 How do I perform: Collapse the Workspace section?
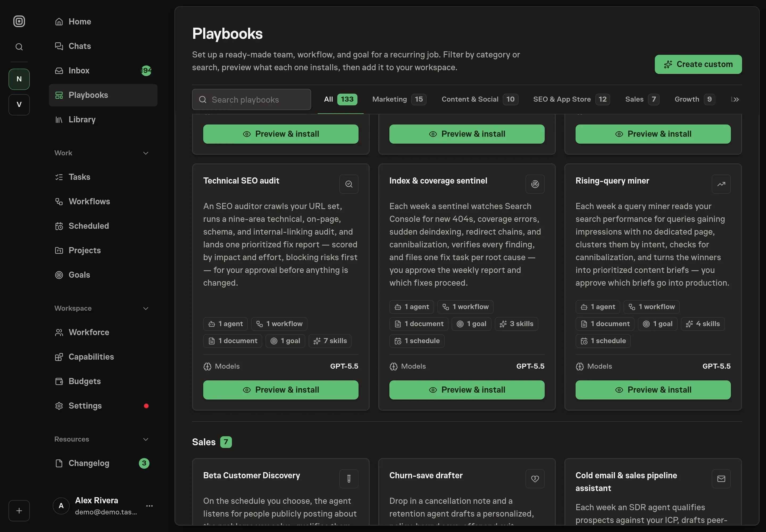pyautogui.click(x=145, y=308)
